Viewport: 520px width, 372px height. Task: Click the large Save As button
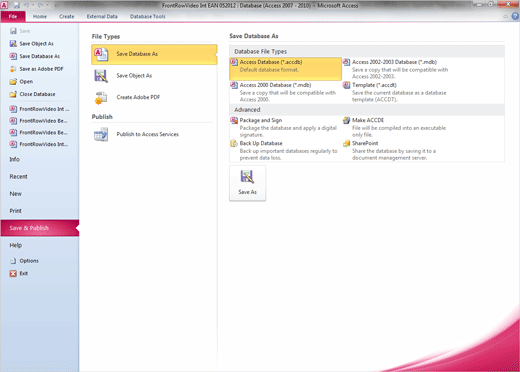coord(247,183)
